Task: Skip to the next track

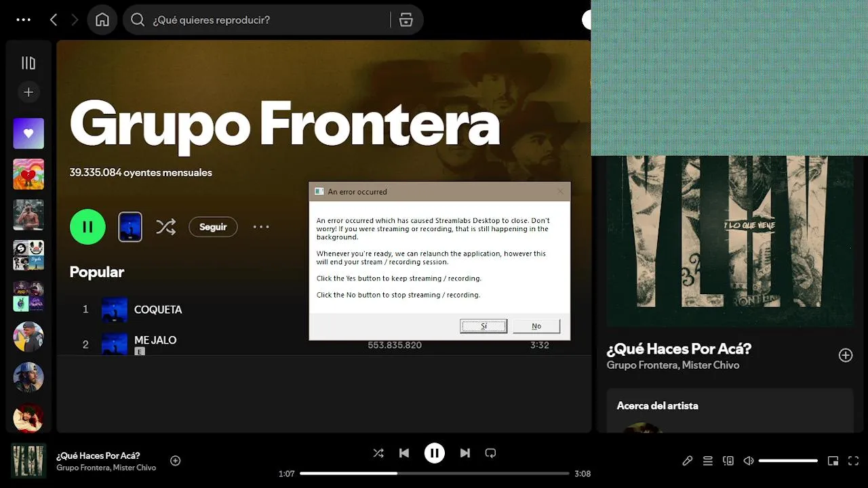Action: tap(465, 453)
